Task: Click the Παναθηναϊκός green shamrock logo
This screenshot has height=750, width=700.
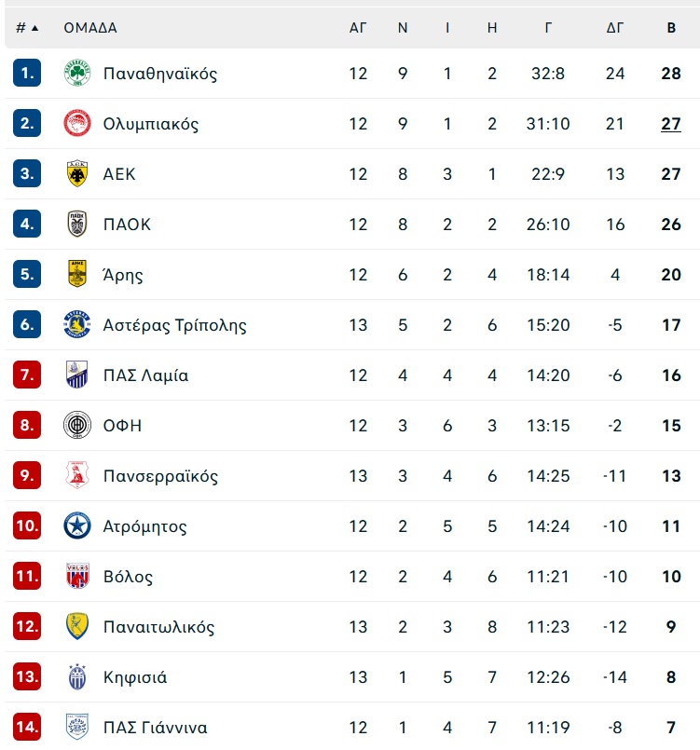Action: click(x=77, y=74)
